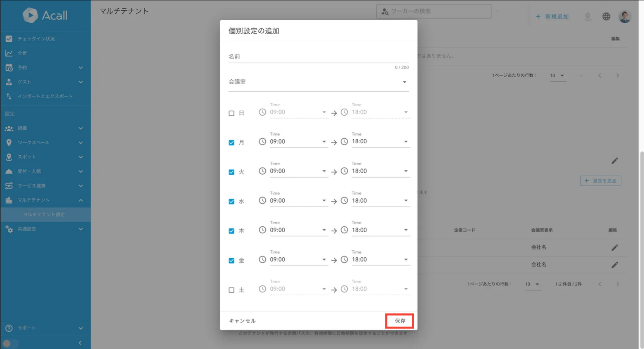The image size is (644, 349).
Task: Open the user profile avatar
Action: pyautogui.click(x=625, y=17)
